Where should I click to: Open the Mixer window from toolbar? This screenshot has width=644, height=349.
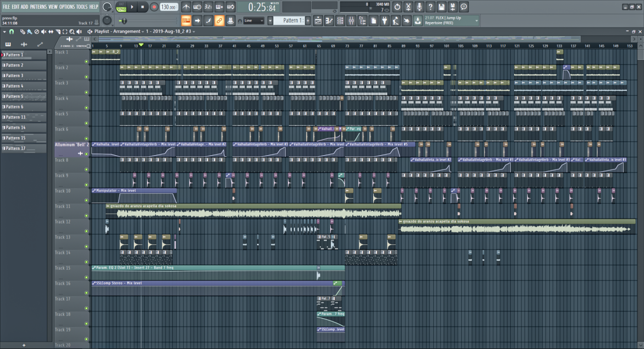pyautogui.click(x=351, y=21)
